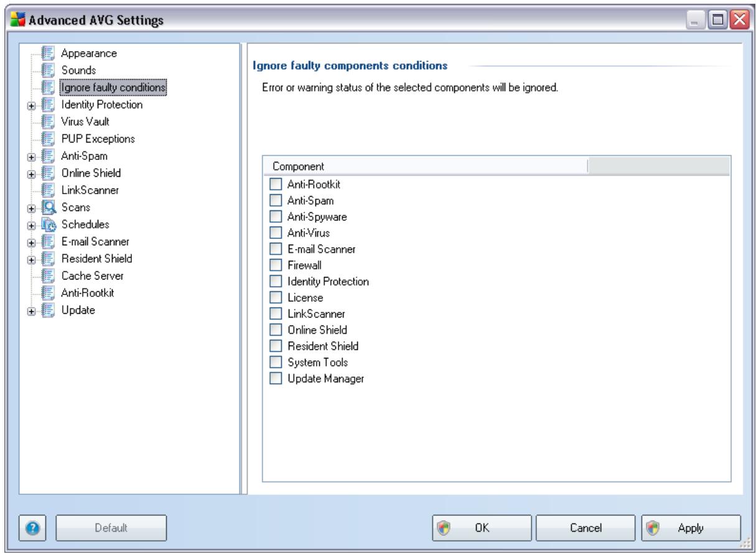Select the Online Shield component checkbox
Screen dimensions: 756x554
pos(275,329)
